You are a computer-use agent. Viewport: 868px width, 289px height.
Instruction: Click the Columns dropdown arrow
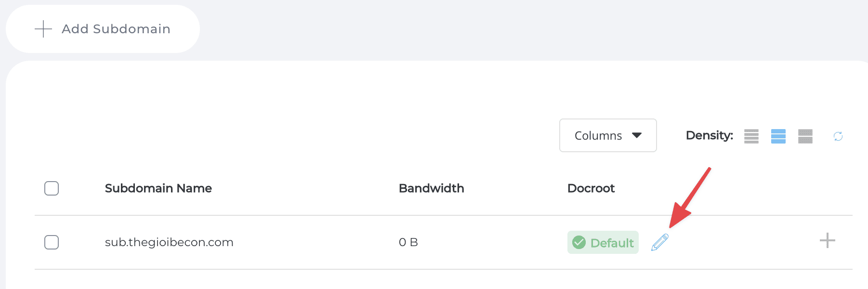[x=637, y=135]
